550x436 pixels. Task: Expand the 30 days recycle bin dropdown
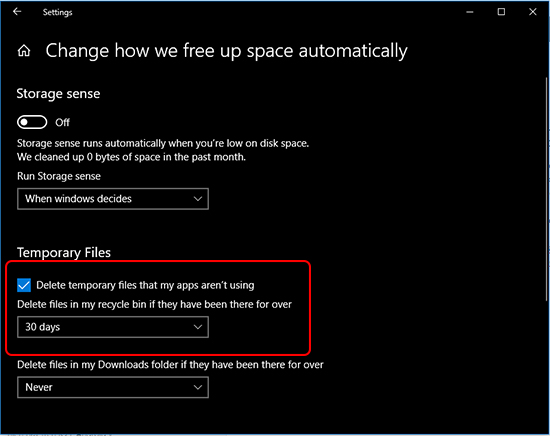click(113, 327)
